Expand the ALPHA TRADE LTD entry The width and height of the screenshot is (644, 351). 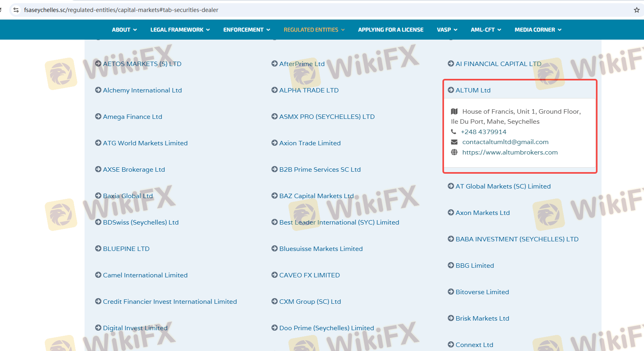[309, 90]
